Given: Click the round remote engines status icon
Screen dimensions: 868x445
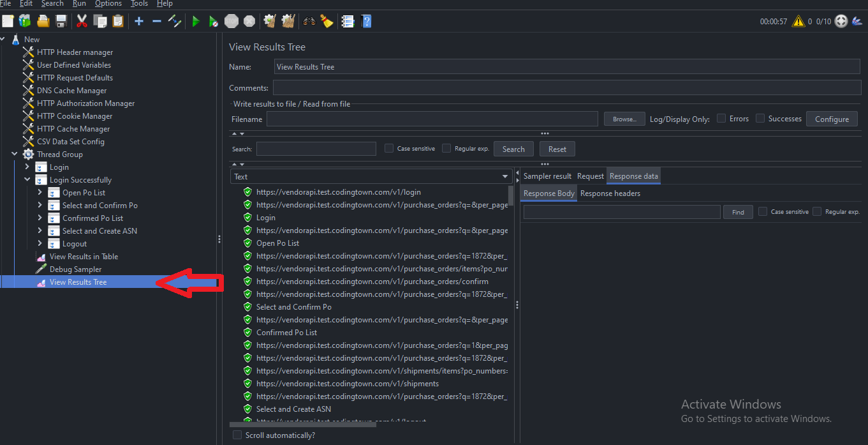Looking at the screenshot, I should (x=841, y=21).
